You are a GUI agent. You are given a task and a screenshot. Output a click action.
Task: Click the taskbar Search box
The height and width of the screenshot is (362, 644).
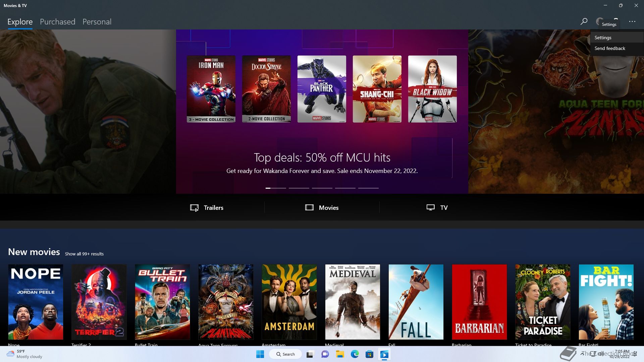(285, 354)
